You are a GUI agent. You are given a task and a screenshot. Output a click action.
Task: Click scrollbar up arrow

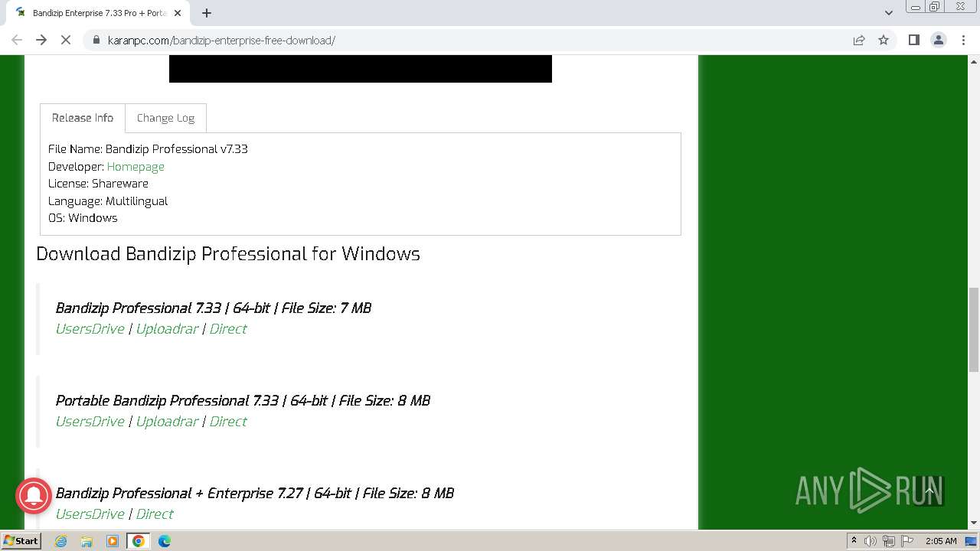tap(973, 60)
